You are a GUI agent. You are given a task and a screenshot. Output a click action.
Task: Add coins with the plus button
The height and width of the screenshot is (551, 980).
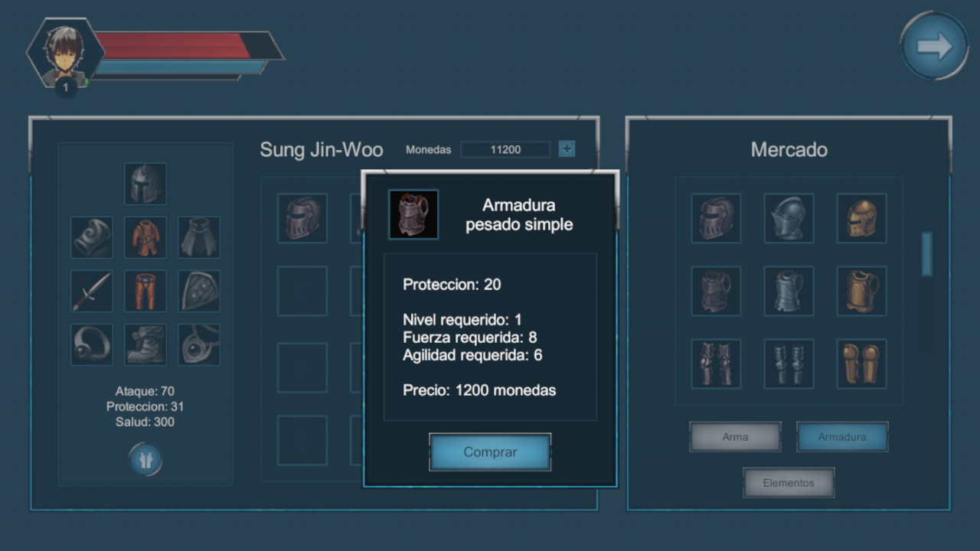click(567, 149)
